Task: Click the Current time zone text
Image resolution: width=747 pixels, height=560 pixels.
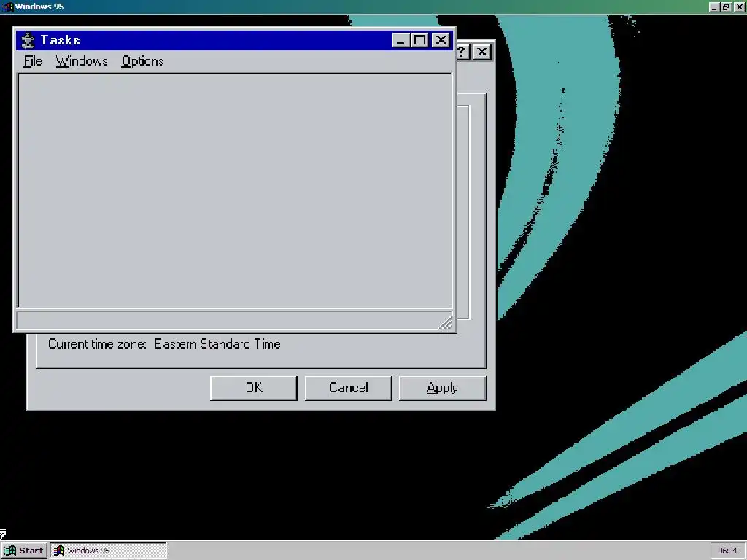Action: [164, 344]
